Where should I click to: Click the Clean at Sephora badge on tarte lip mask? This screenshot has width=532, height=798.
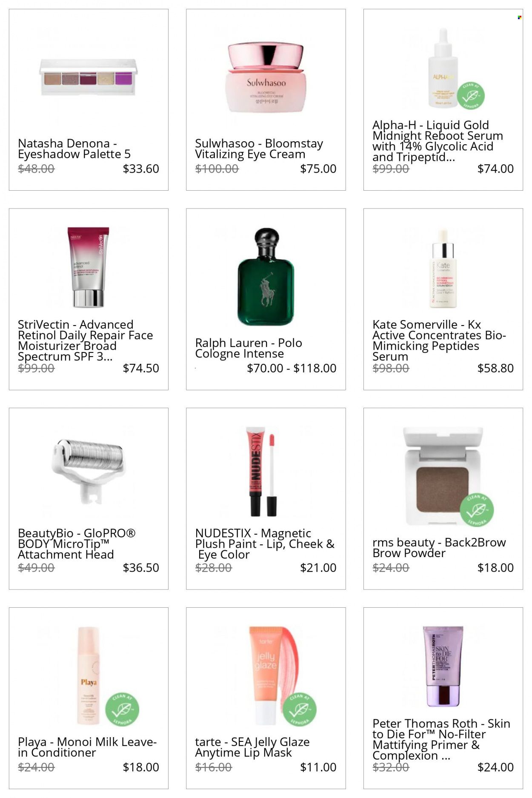(x=300, y=709)
